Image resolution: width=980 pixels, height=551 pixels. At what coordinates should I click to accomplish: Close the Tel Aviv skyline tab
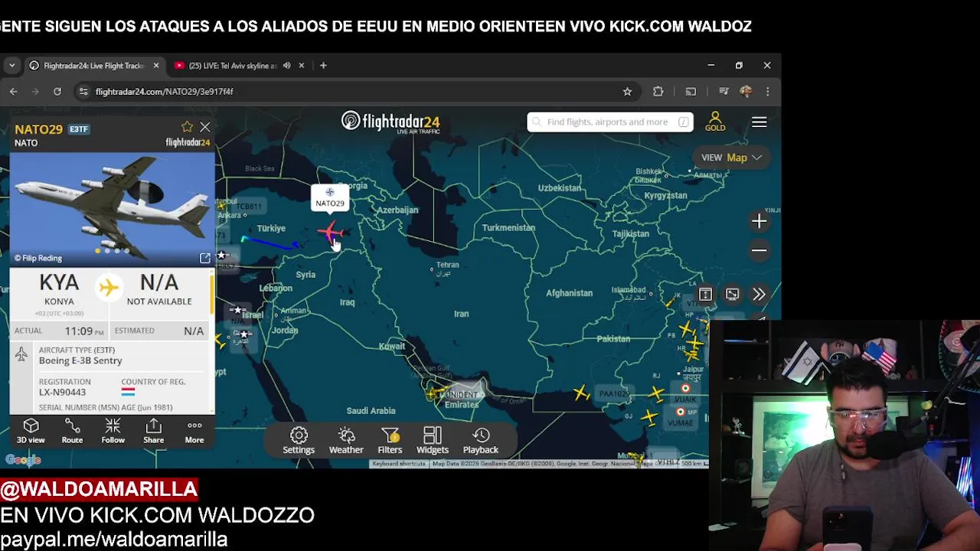pos(301,66)
